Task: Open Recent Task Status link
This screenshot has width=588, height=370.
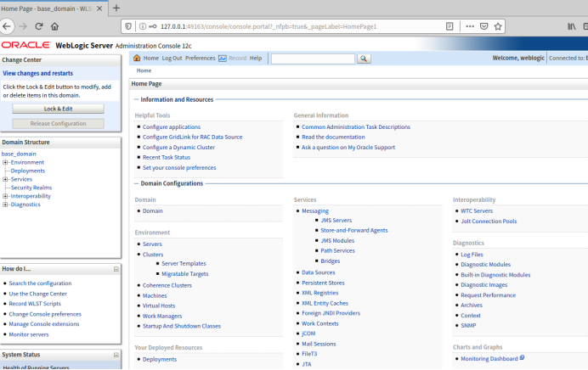Action: tap(167, 158)
